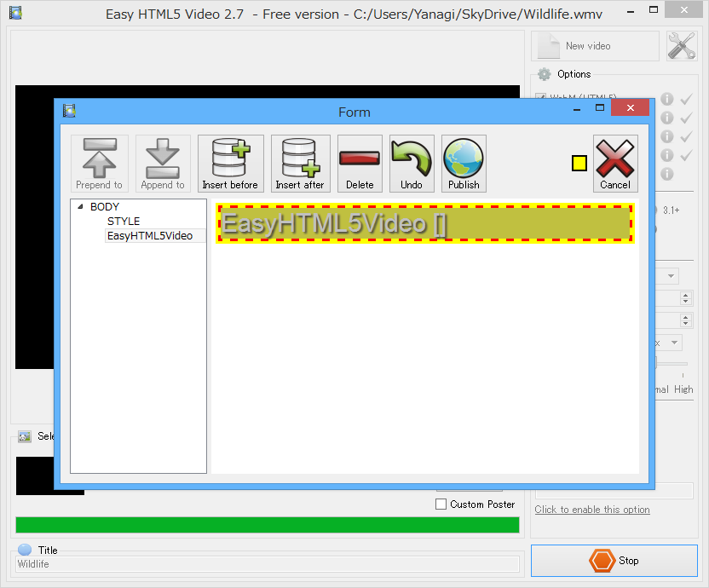Create a New video in main window
This screenshot has height=588, width=709.
click(x=595, y=46)
